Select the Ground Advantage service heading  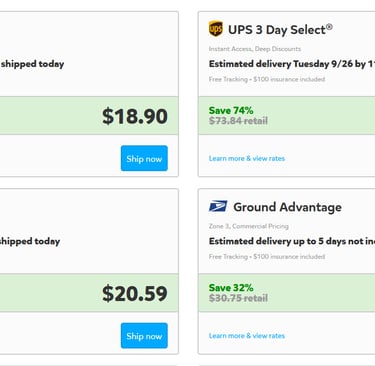point(287,207)
